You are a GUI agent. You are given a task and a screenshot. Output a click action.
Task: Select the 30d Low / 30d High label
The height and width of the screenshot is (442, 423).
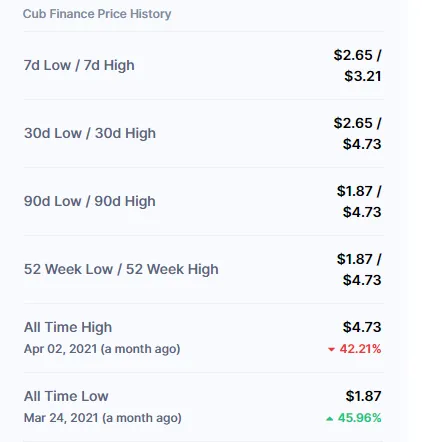(90, 133)
